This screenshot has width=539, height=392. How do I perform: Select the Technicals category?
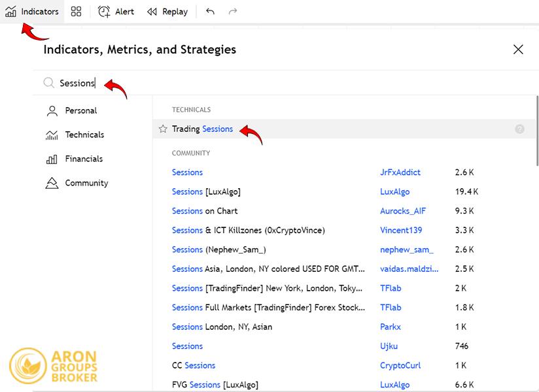coord(84,135)
